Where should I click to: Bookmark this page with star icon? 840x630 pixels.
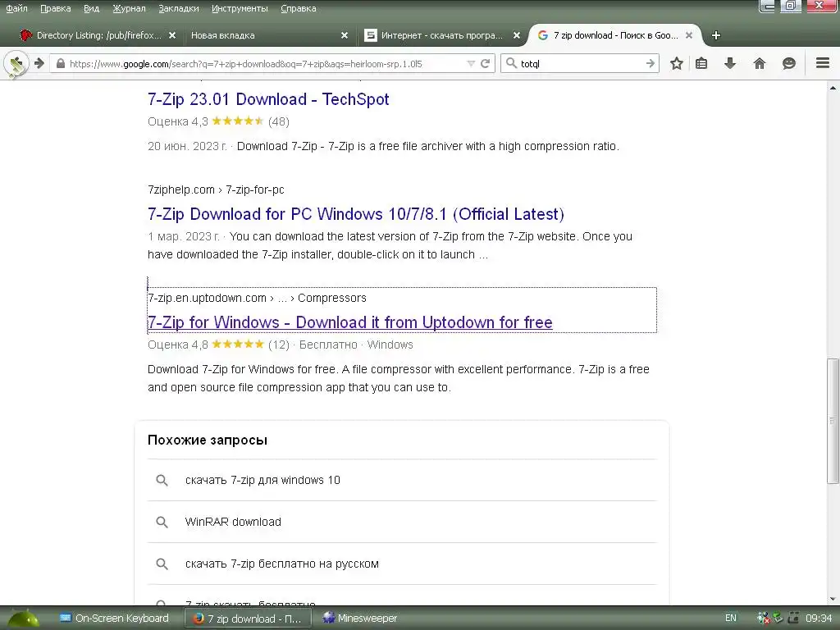[677, 63]
